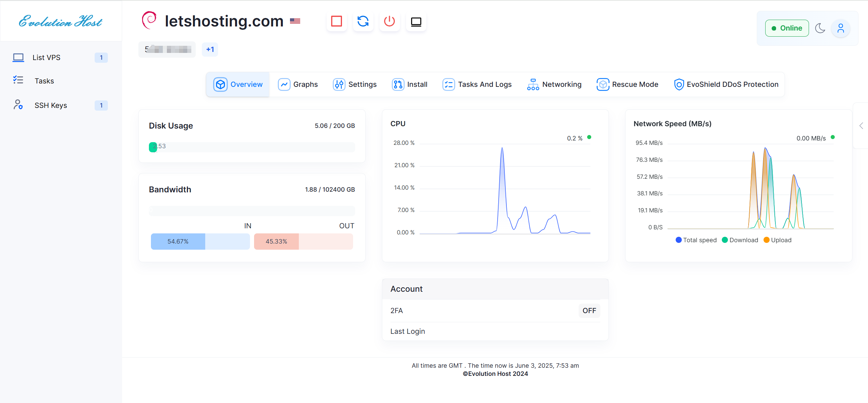
Task: Switch to the Graphs tab
Action: 298,84
